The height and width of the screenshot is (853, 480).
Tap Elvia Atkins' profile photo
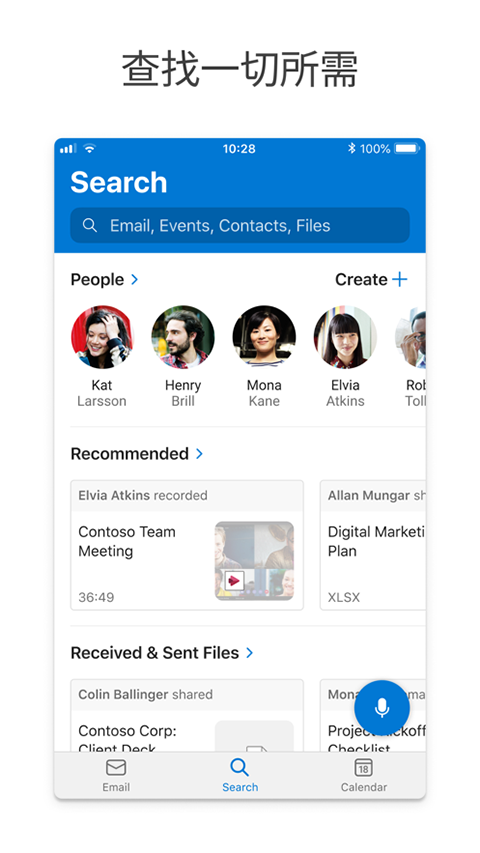pyautogui.click(x=345, y=337)
